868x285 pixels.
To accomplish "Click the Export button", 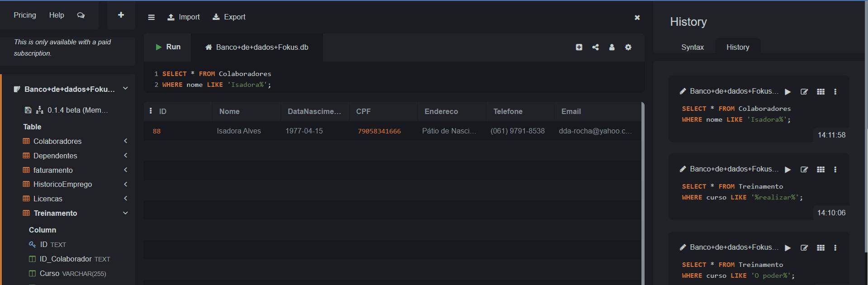I will coord(229,17).
